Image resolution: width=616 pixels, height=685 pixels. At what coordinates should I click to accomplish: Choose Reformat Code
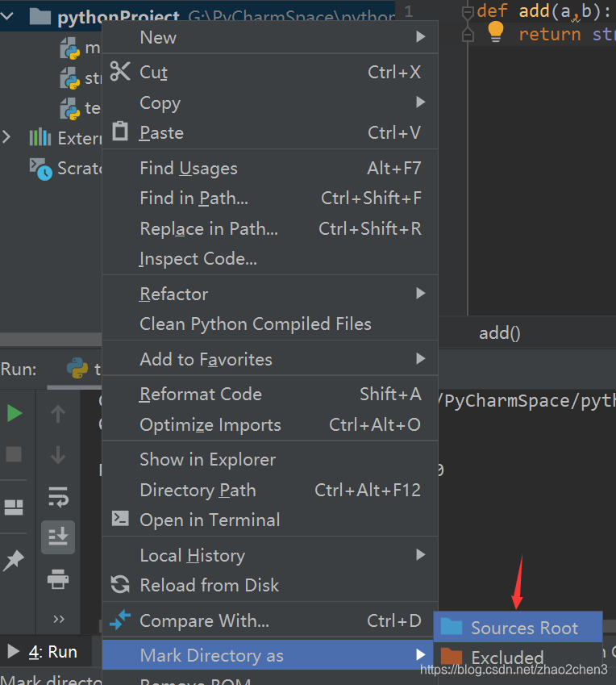[270, 395]
